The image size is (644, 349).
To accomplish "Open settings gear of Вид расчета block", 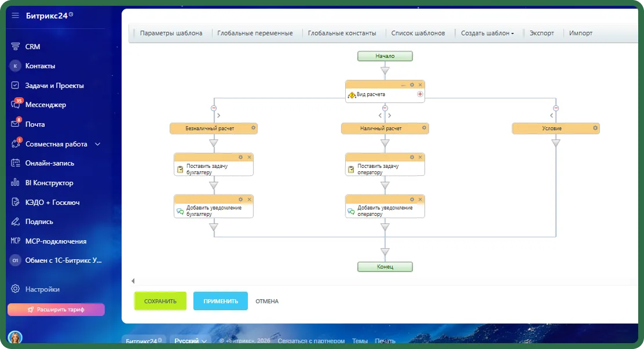I will tap(412, 85).
